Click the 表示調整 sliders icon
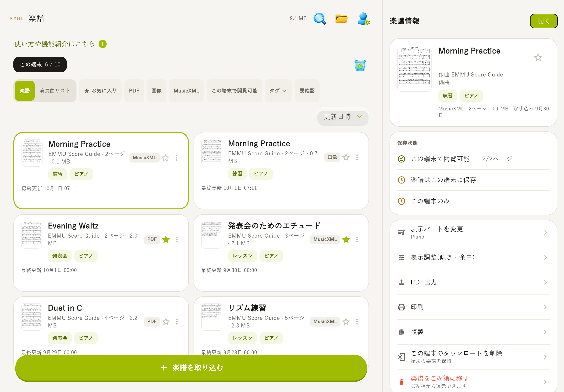 (401, 257)
